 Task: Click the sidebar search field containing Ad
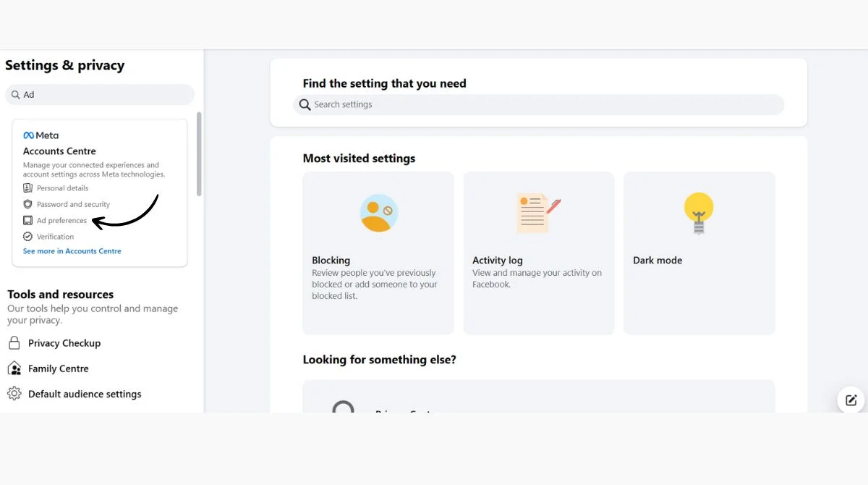[x=100, y=95]
